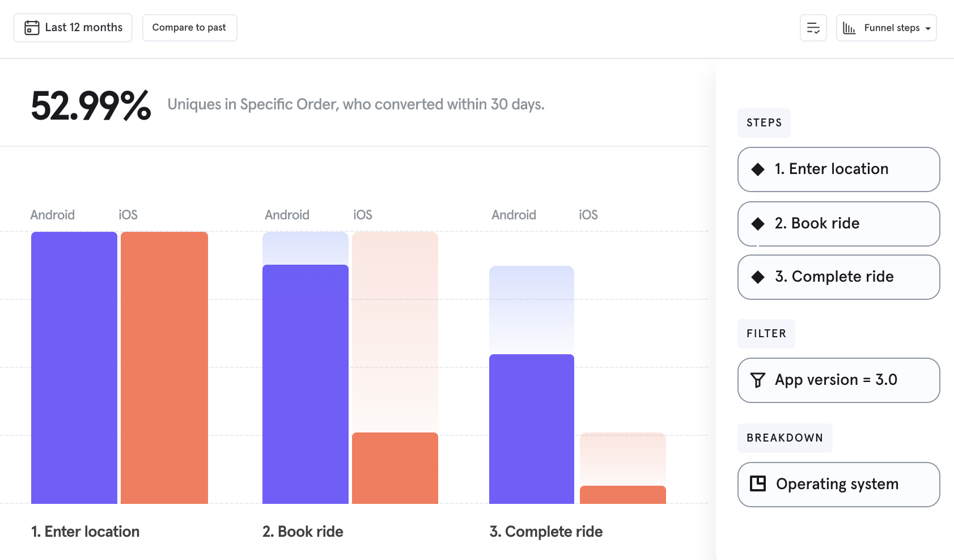The image size is (954, 560).
Task: Click the iOS bar for Enter location
Action: tap(164, 368)
